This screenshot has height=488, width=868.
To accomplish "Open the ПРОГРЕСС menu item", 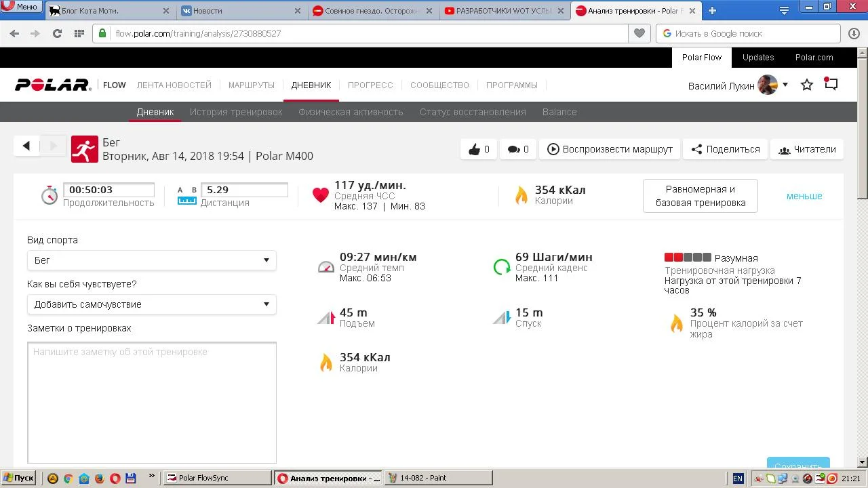I will click(x=370, y=85).
